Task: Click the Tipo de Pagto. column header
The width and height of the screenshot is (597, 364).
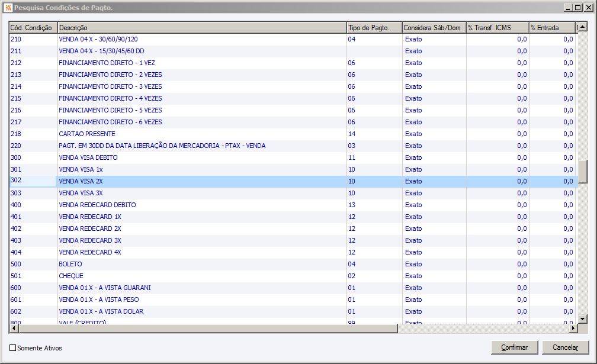Action: coord(374,28)
